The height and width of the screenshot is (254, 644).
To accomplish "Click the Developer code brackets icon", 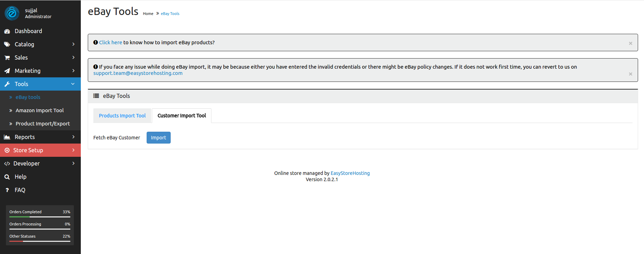I will (7, 163).
